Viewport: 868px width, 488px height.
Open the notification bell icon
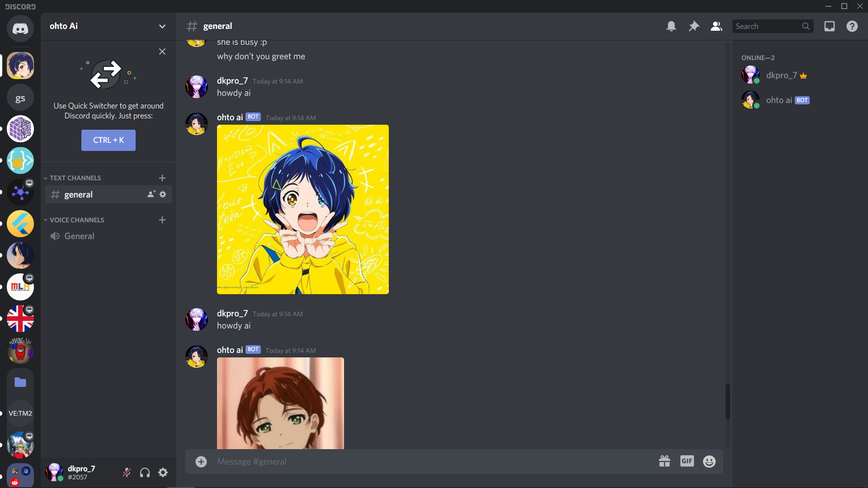click(671, 26)
